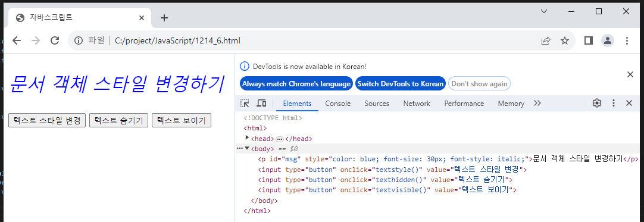Click the forward navigation arrow
Image resolution: width=644 pixels, height=222 pixels.
coord(35,40)
